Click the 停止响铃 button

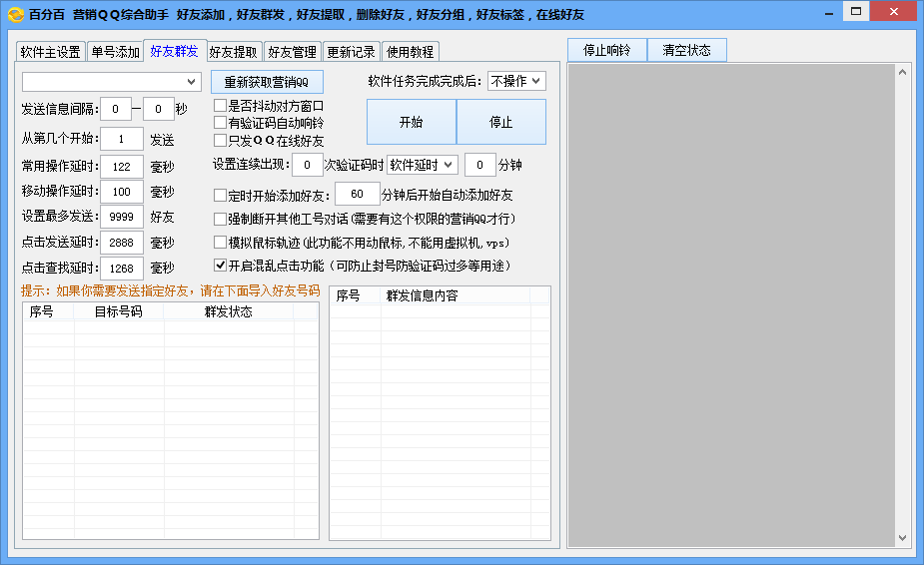point(607,50)
